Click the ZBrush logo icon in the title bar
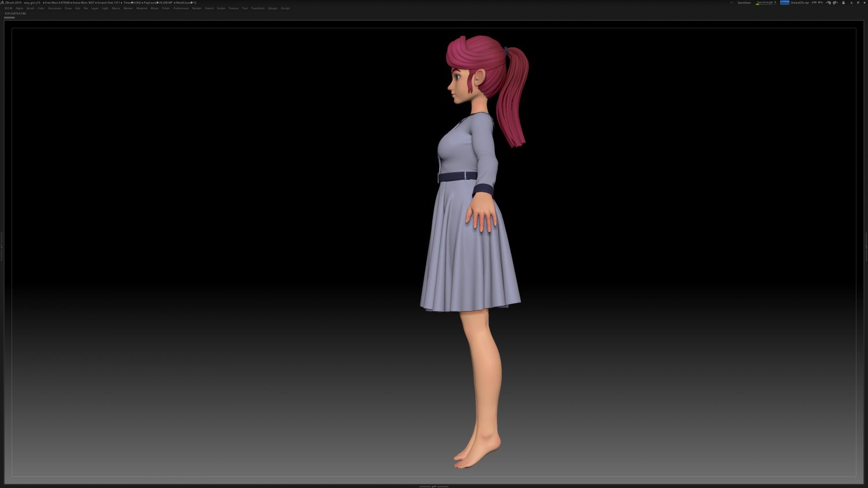 [3, 2]
